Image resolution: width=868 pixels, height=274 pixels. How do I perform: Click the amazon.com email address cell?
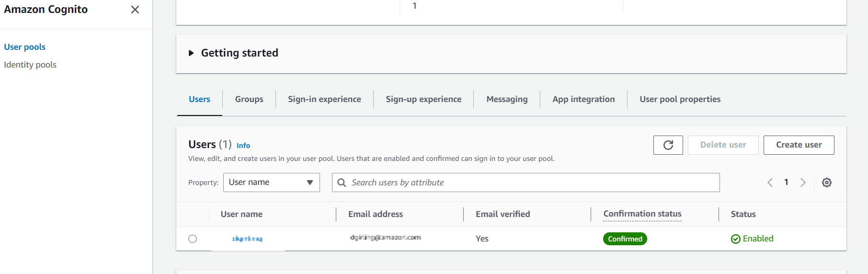385,238
